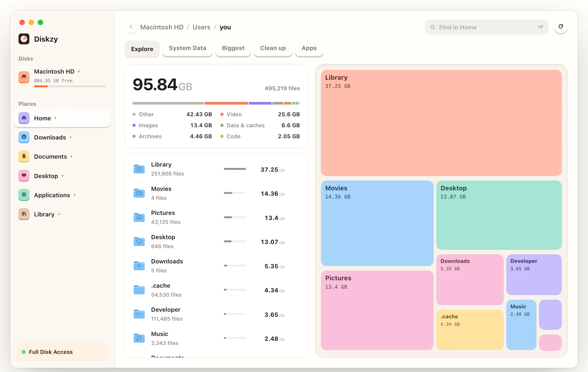Open Downloads place icon in sidebar
The width and height of the screenshot is (588, 372).
coord(24,137)
